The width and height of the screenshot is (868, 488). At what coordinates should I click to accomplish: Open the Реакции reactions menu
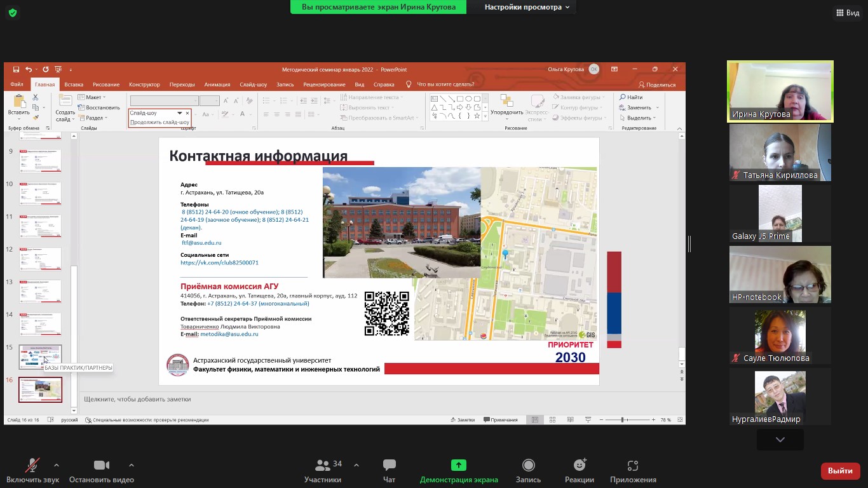click(579, 466)
